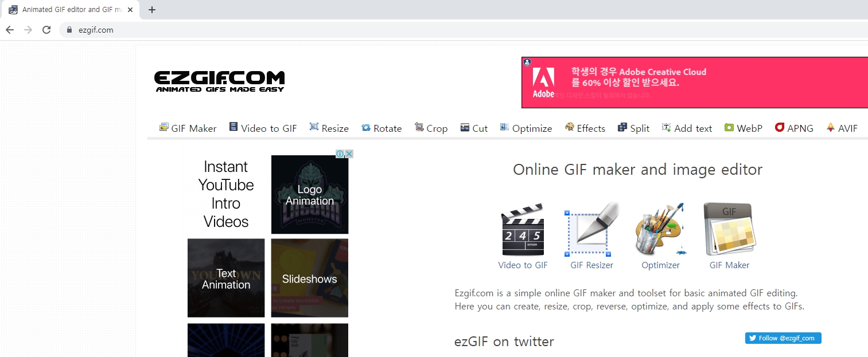
Task: Select Resize in the navigation bar
Action: click(x=329, y=128)
